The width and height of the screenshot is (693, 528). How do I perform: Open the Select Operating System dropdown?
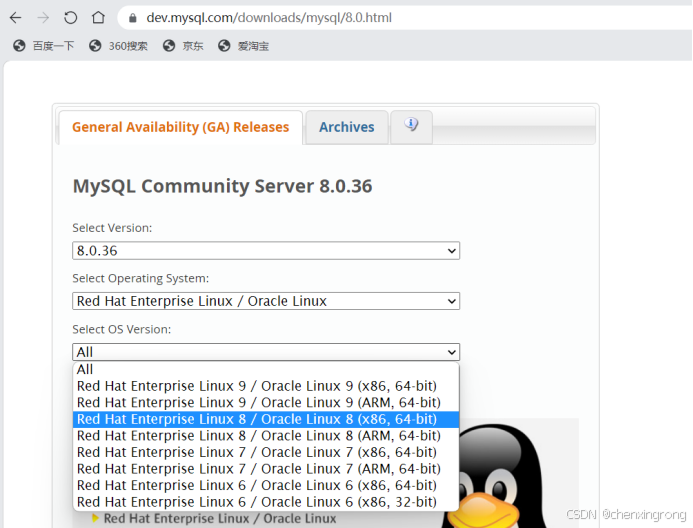click(266, 301)
